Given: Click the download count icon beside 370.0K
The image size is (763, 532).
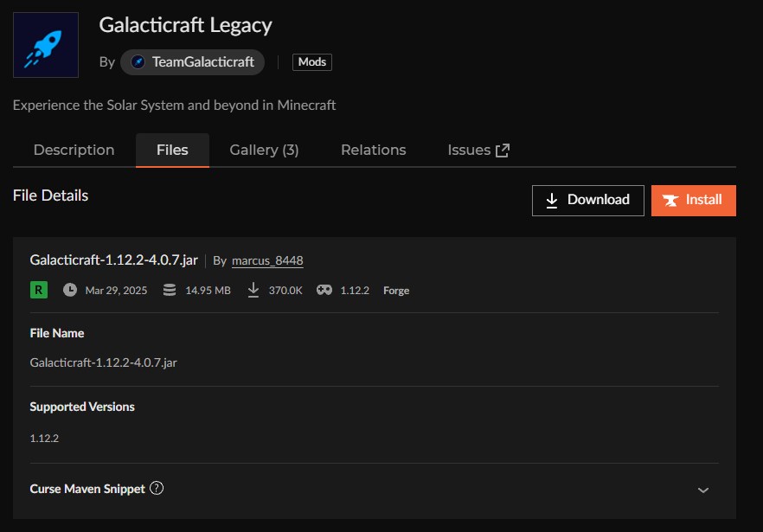Looking at the screenshot, I should [x=253, y=290].
